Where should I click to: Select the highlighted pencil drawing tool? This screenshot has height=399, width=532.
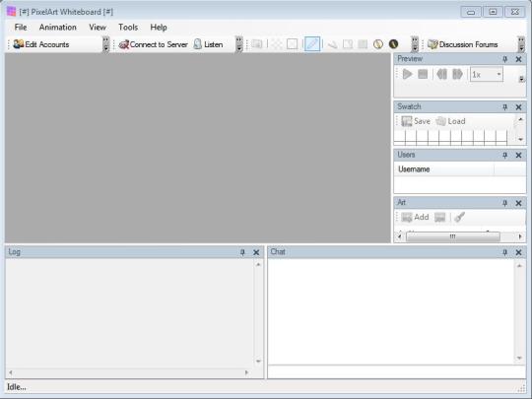coord(312,44)
